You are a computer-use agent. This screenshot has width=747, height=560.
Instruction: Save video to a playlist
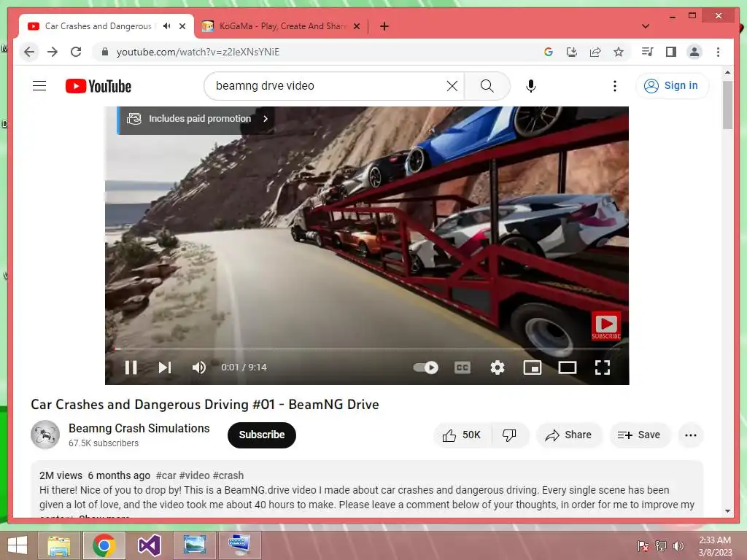pos(639,435)
